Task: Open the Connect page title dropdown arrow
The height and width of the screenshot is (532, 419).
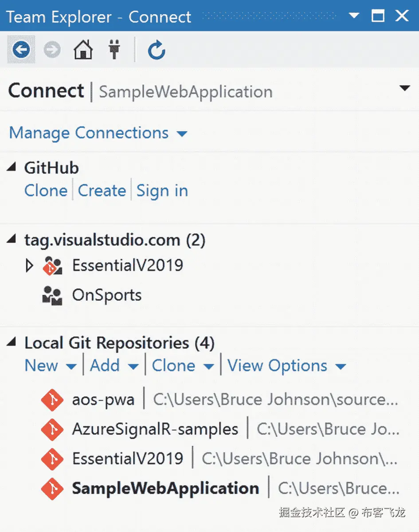Action: [404, 88]
